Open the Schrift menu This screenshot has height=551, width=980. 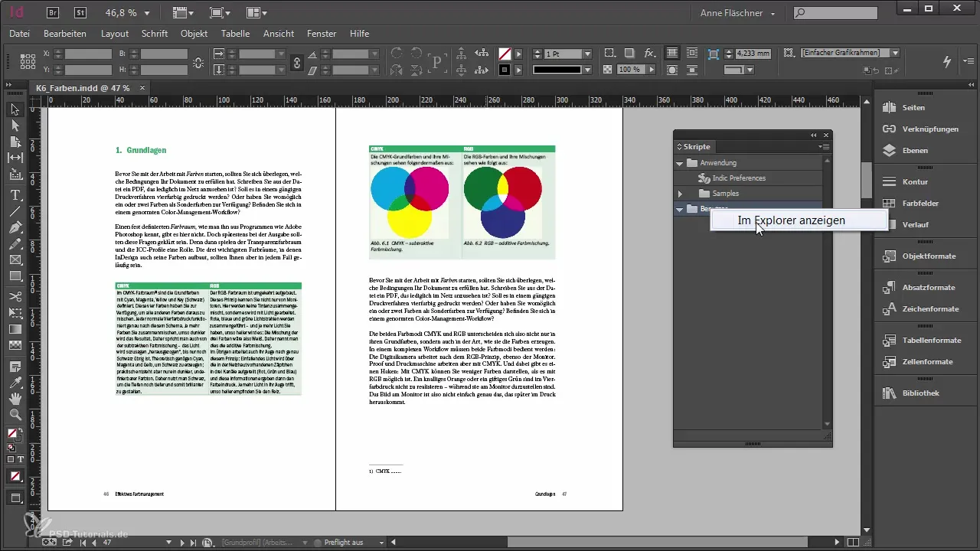point(155,34)
